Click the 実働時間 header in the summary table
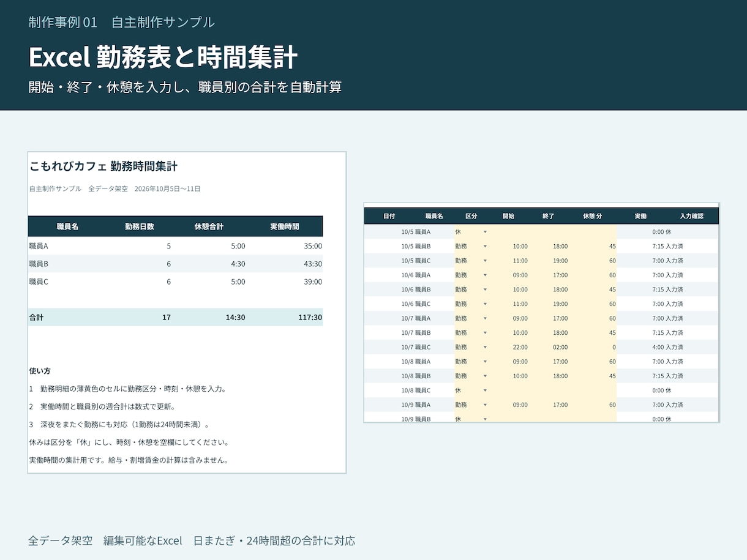747x560 pixels. pos(285,226)
